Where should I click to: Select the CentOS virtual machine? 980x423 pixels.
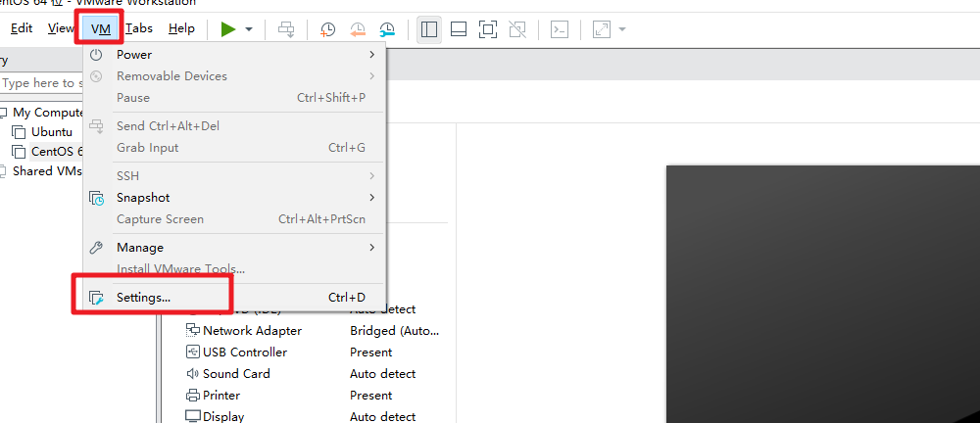click(57, 152)
